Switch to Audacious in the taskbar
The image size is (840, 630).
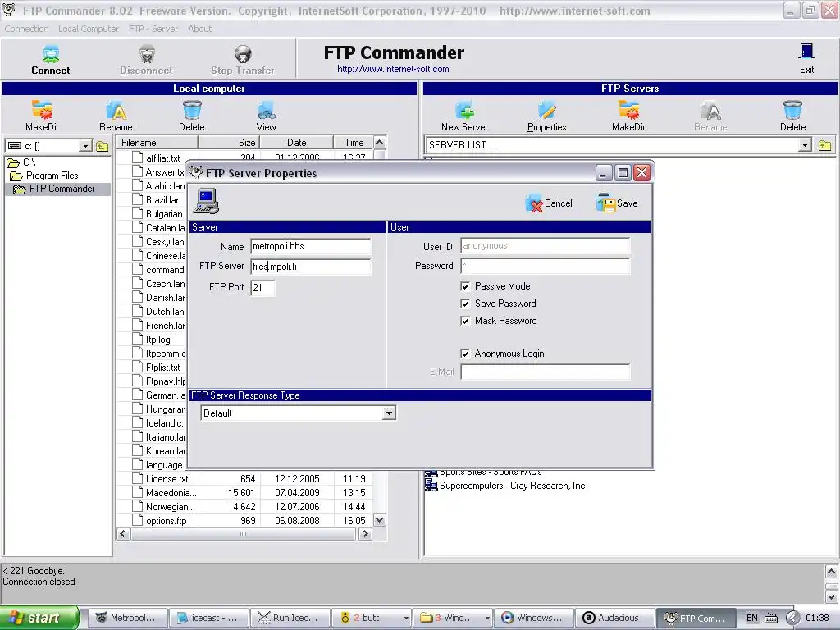[614, 619]
